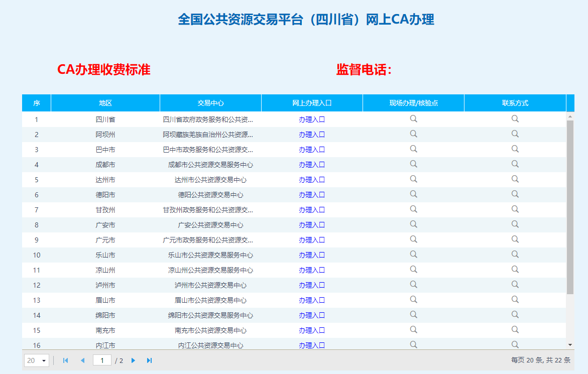This screenshot has height=374, width=588.
Task: Jump to the last page arrow
Action: click(149, 360)
